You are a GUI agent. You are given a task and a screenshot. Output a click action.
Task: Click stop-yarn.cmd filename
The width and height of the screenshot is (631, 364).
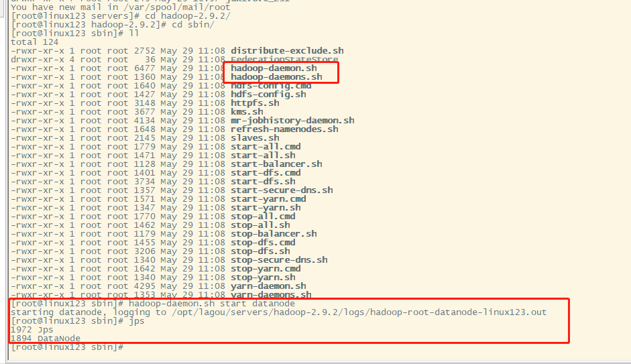pyautogui.click(x=266, y=269)
